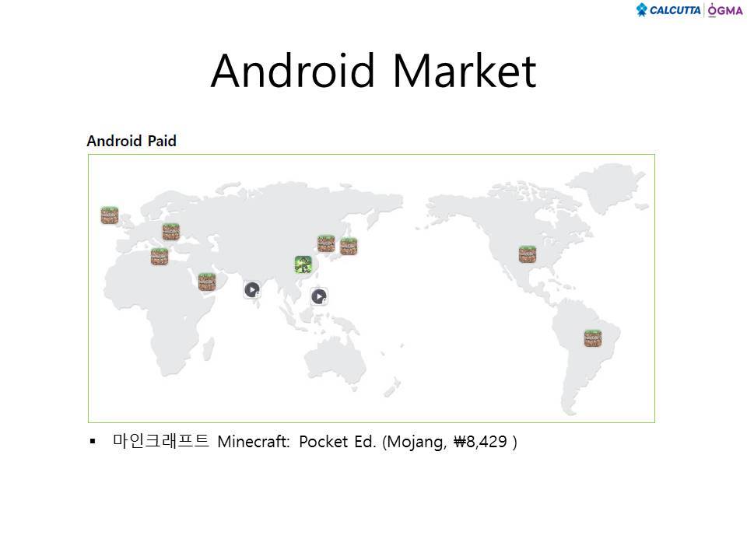747x560 pixels.
Task: Click the "Minecraft: Pocket Ed." text
Action: tap(296, 442)
